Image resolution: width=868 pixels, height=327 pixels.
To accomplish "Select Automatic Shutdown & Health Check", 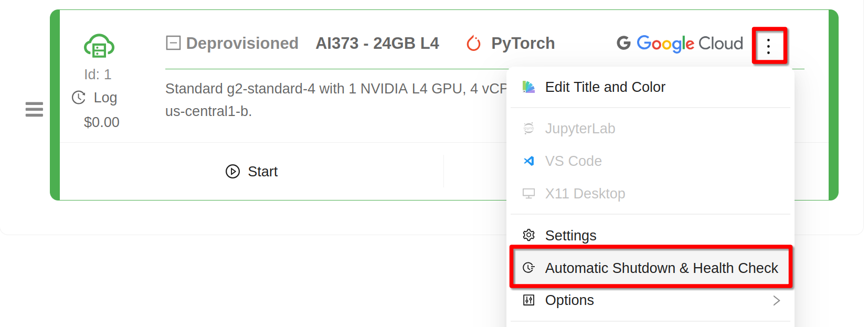I will tap(661, 268).
